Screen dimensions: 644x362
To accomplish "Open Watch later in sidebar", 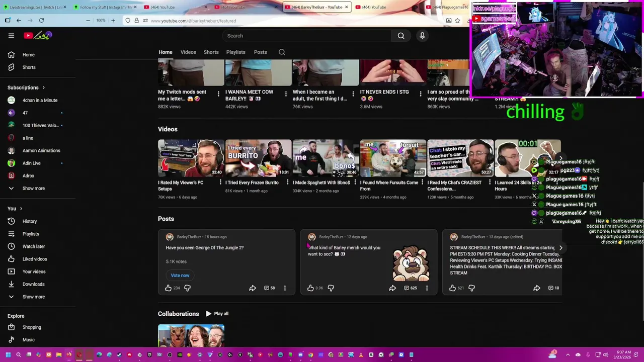I will [x=34, y=247].
